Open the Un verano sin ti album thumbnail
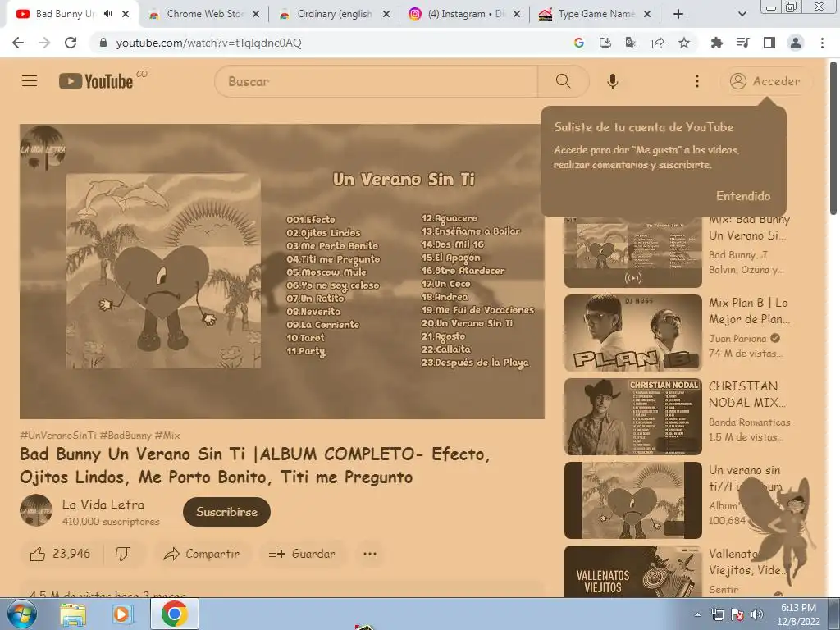Screen dimensions: 840x630 pyautogui.click(x=632, y=500)
